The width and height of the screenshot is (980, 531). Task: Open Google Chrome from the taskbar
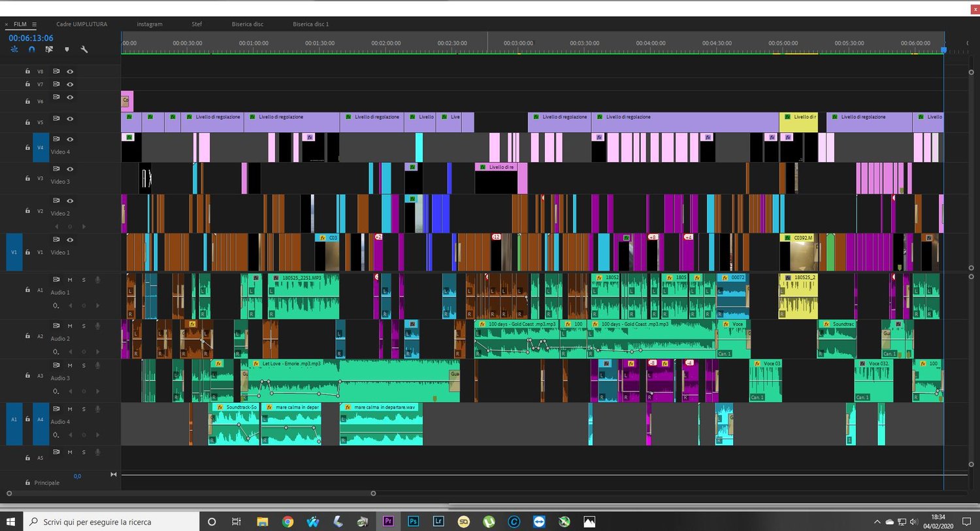[287, 521]
